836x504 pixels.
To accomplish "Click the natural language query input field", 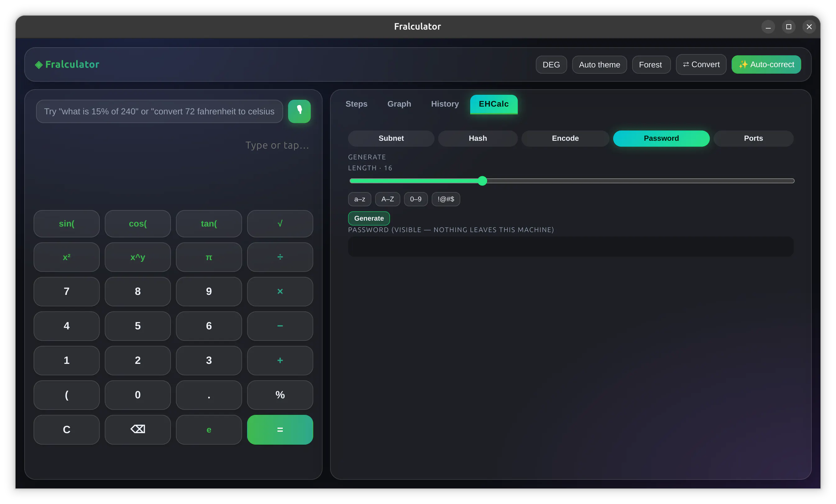I will point(159,111).
